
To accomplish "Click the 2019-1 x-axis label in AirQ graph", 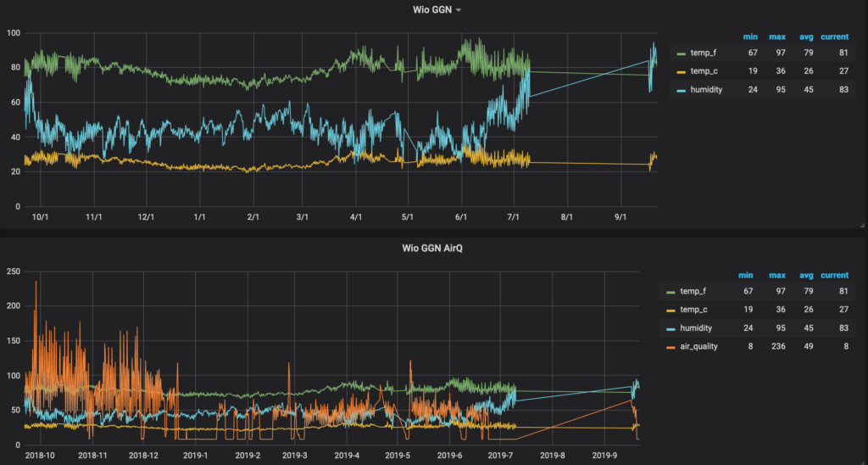I will tap(196, 456).
